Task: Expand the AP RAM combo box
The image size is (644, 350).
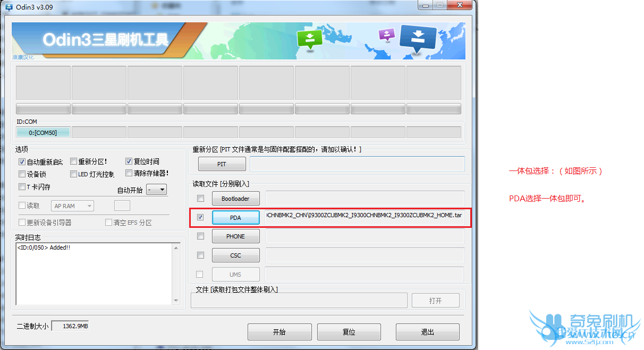Action: pos(72,206)
